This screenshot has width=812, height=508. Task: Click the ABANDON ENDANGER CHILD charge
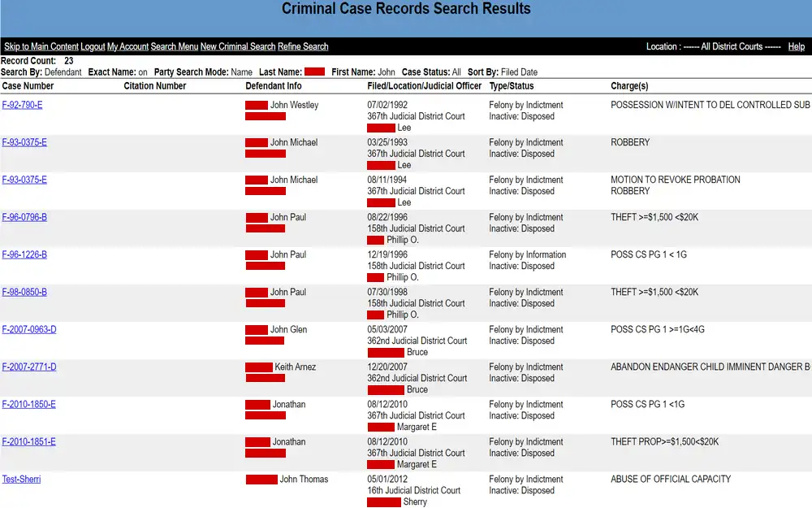(710, 367)
